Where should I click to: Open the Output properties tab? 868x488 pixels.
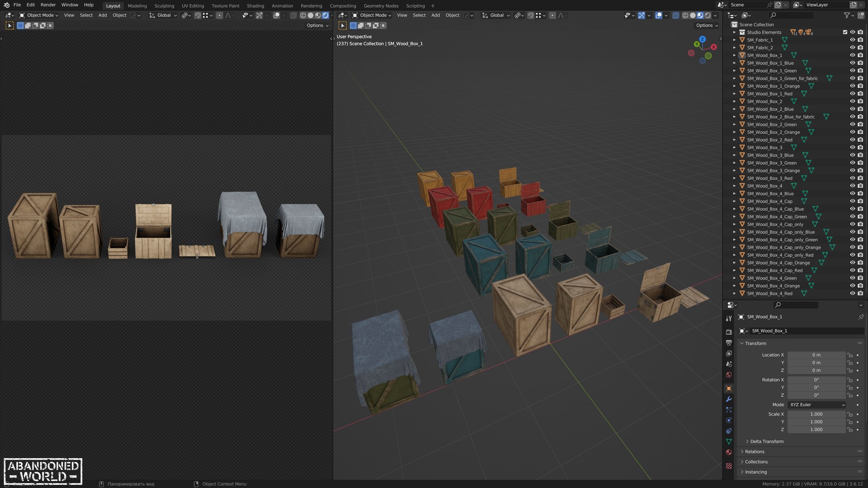(x=729, y=343)
